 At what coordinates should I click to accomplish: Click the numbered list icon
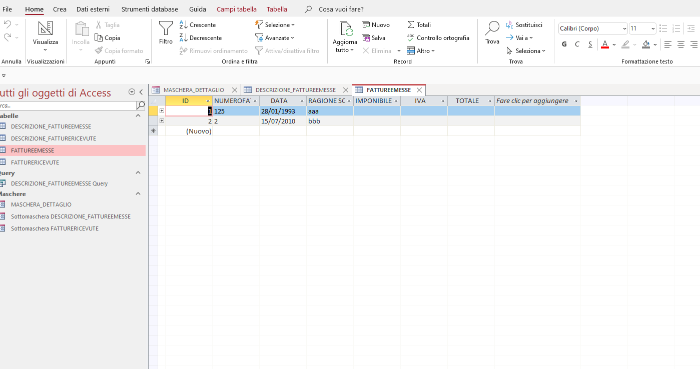[677, 29]
